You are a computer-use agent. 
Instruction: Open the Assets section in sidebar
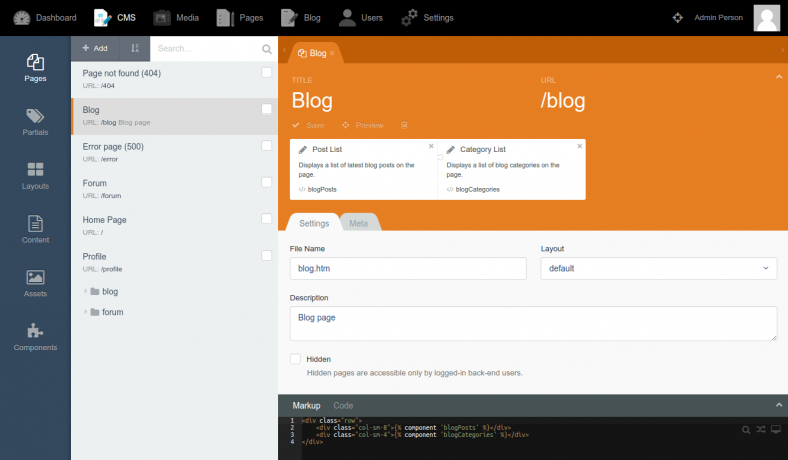pos(35,284)
